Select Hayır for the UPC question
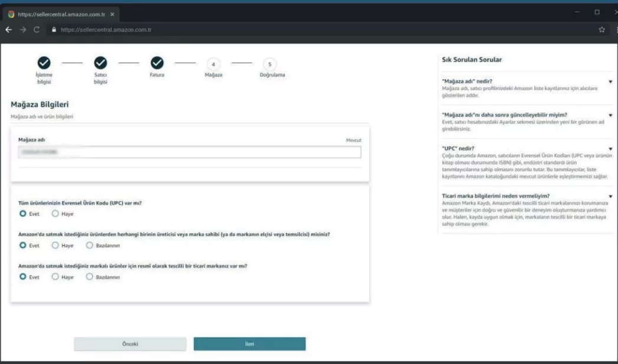Screen dimensions: 618x364 [55, 213]
